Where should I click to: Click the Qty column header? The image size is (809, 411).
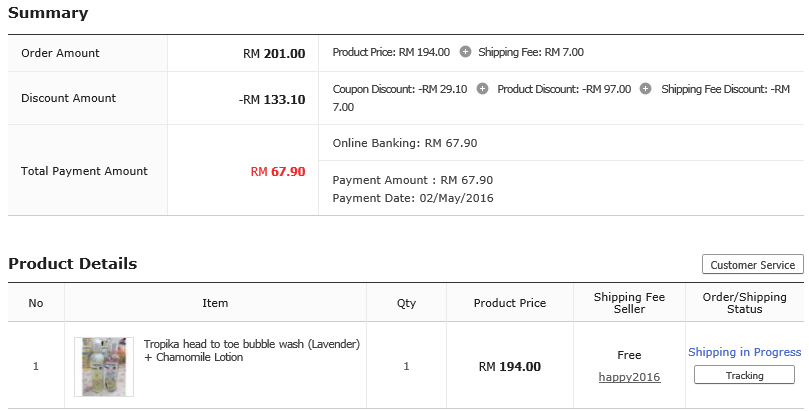pyautogui.click(x=406, y=303)
